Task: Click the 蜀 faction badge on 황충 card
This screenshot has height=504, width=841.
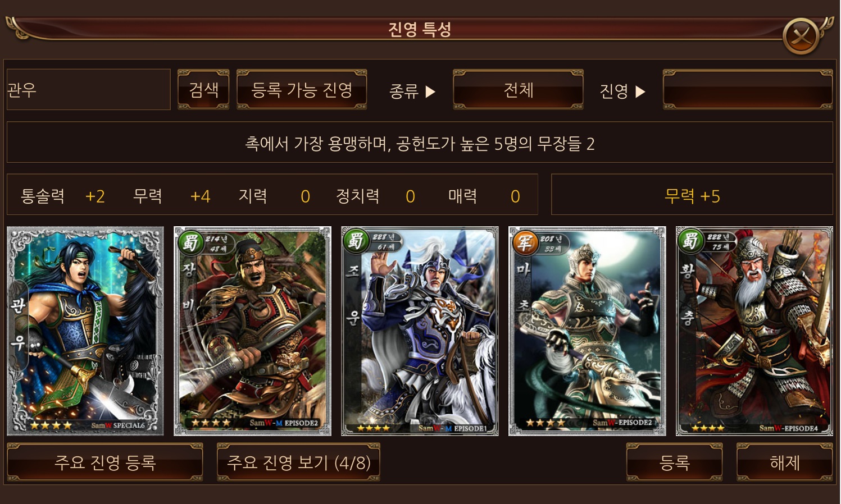Action: [691, 240]
